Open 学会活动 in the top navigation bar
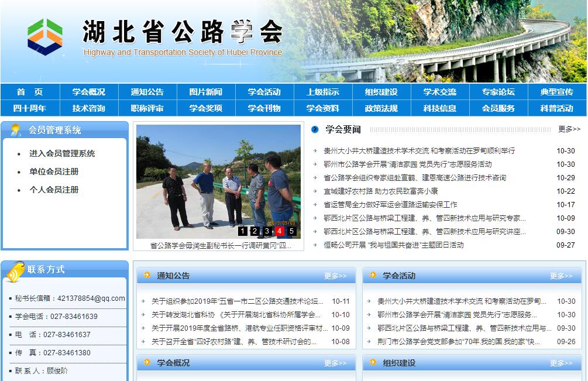The width and height of the screenshot is (588, 381). tap(264, 92)
